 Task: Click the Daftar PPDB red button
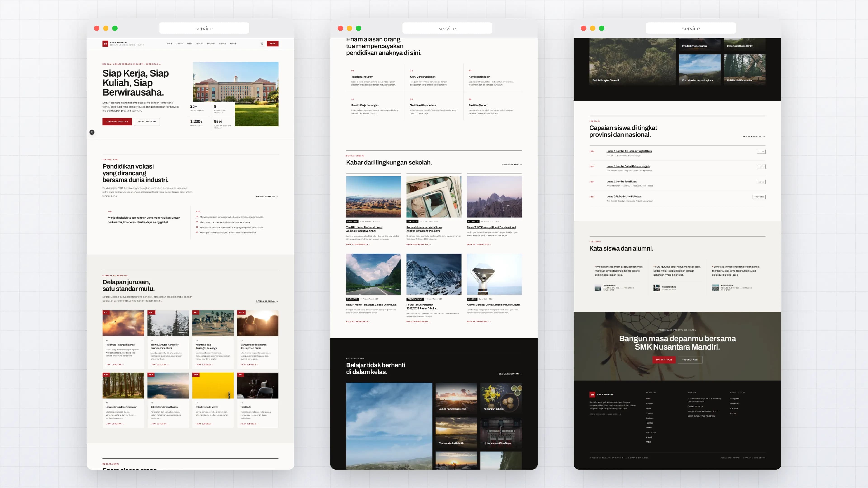[664, 360]
